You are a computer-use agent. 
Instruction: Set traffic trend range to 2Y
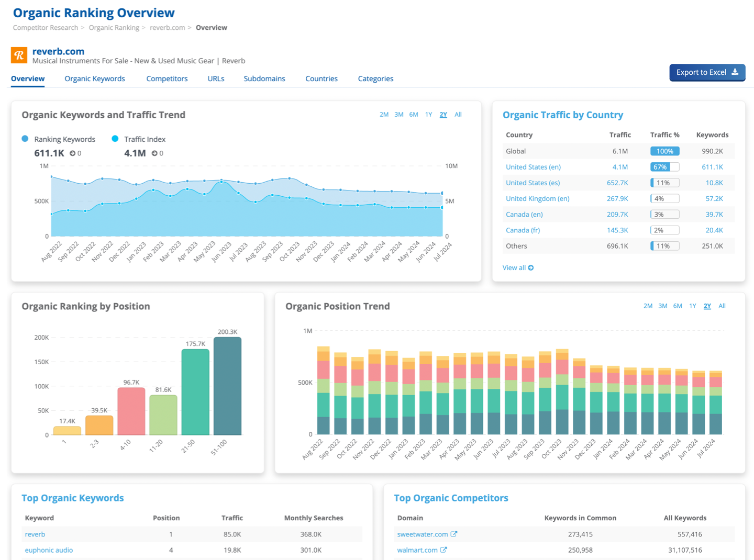pos(443,115)
